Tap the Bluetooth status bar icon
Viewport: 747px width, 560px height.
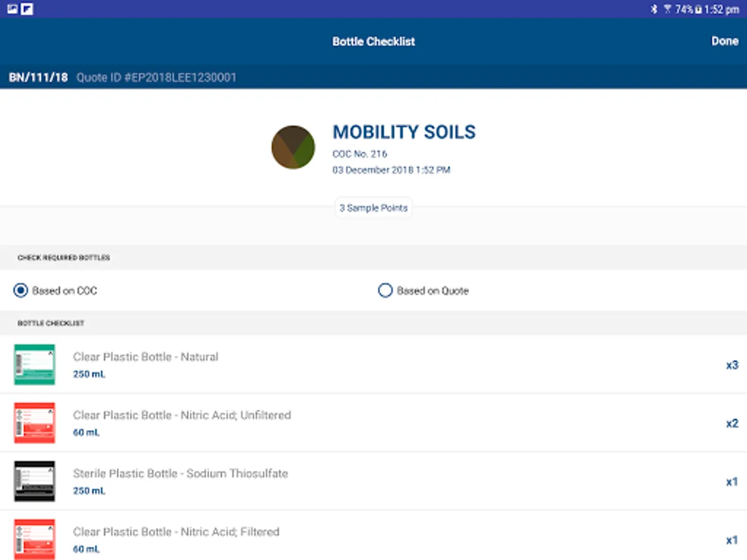tap(654, 9)
